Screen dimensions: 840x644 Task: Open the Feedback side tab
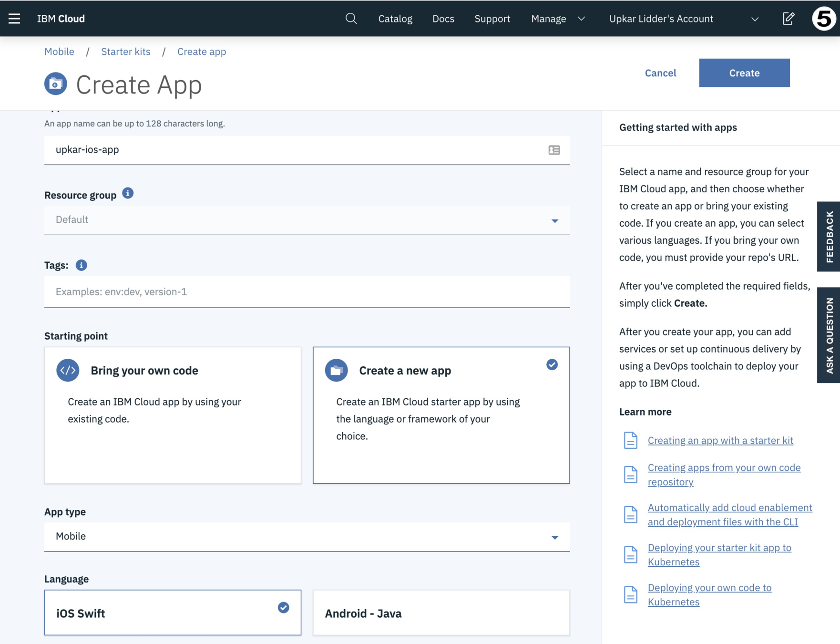coord(829,237)
